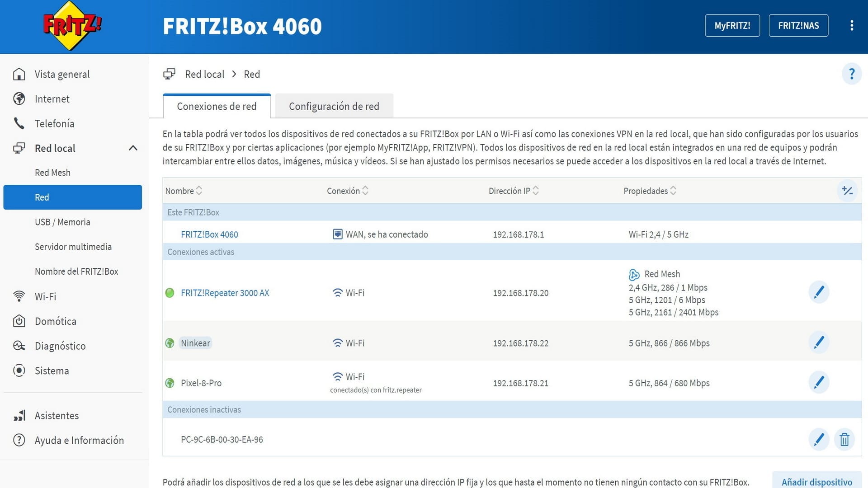Click the Conexiones activas section header
The width and height of the screenshot is (868, 488).
[x=512, y=252]
